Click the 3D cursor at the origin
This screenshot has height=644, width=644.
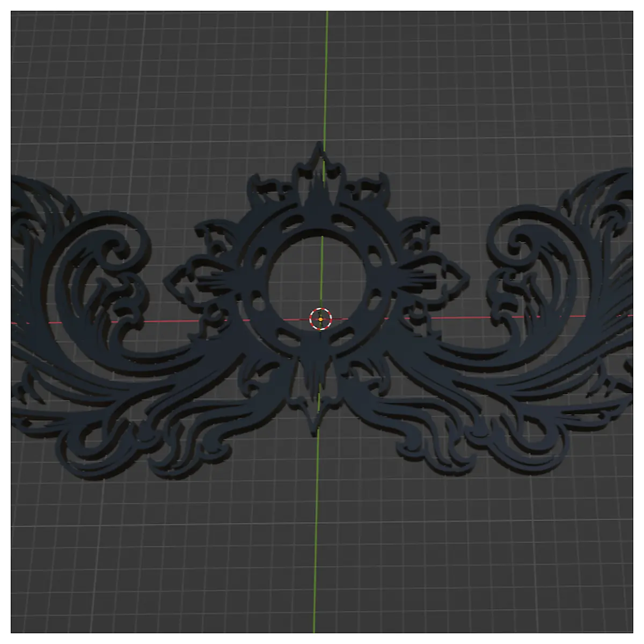pyautogui.click(x=320, y=319)
